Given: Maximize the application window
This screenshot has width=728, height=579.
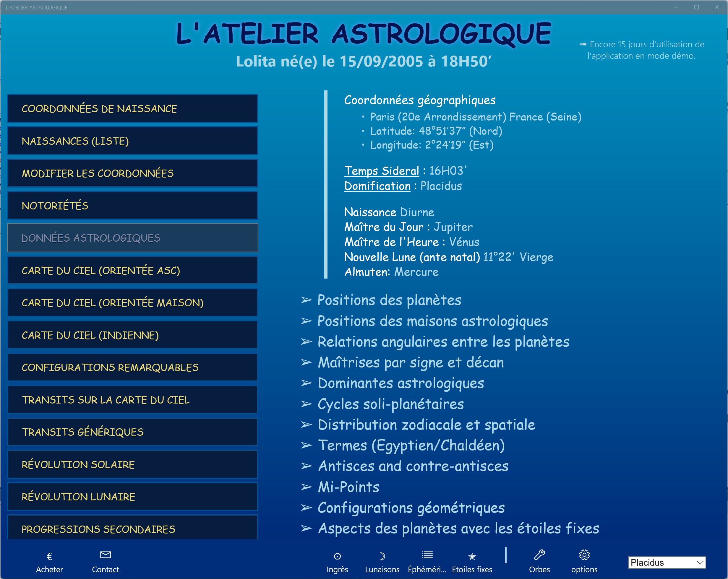Looking at the screenshot, I should pyautogui.click(x=696, y=7).
